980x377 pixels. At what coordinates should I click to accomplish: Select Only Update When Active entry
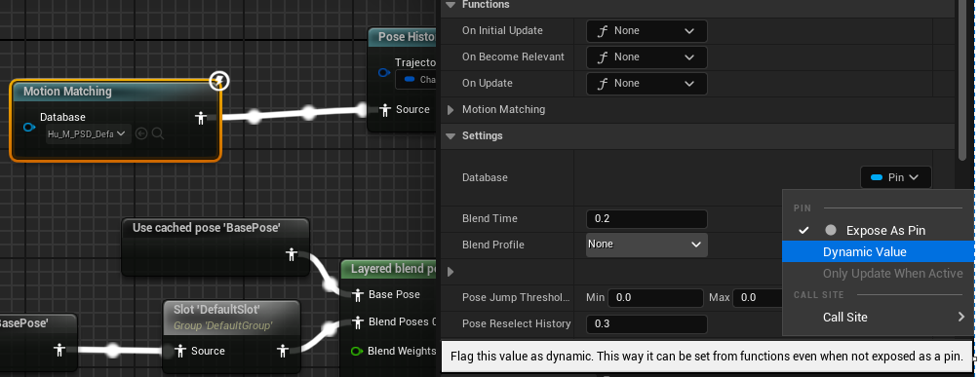click(x=879, y=274)
